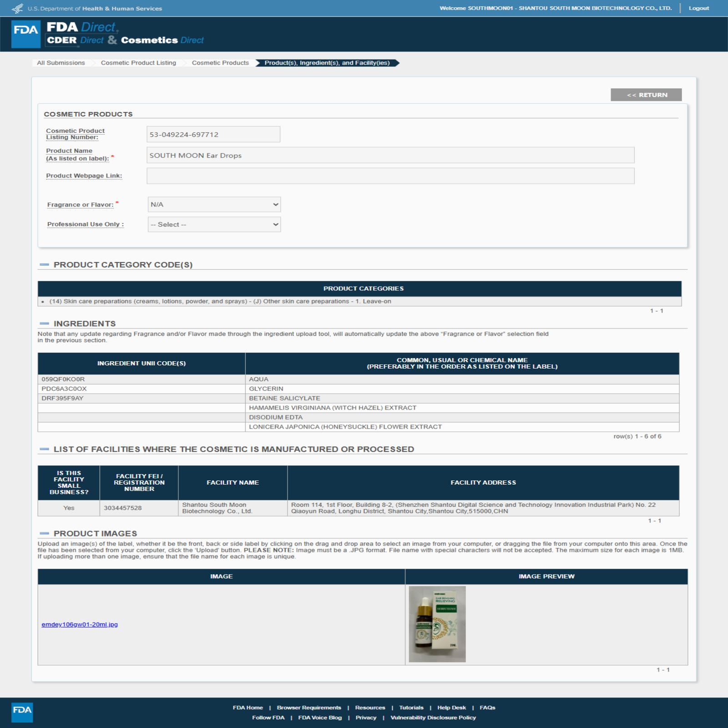Go to Cosmetic Product Listing breadcrumb
This screenshot has height=728, width=728.
tap(138, 63)
